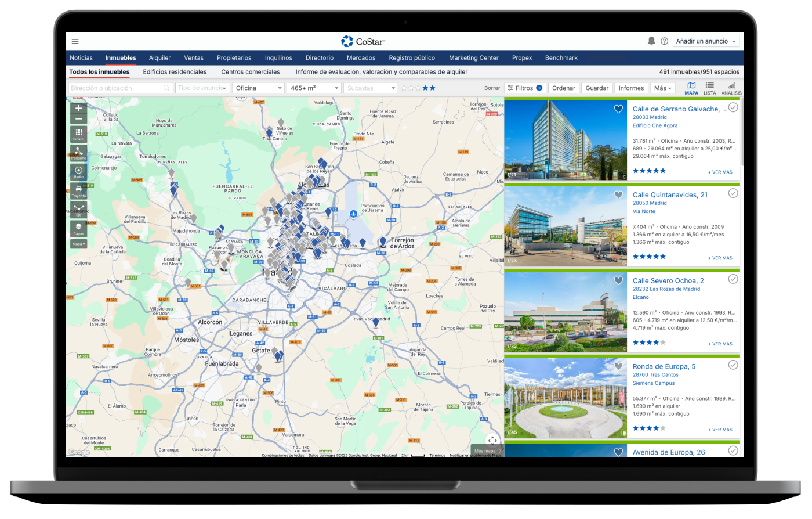Select the Ronda de Europa, 5 checkbox

[733, 365]
